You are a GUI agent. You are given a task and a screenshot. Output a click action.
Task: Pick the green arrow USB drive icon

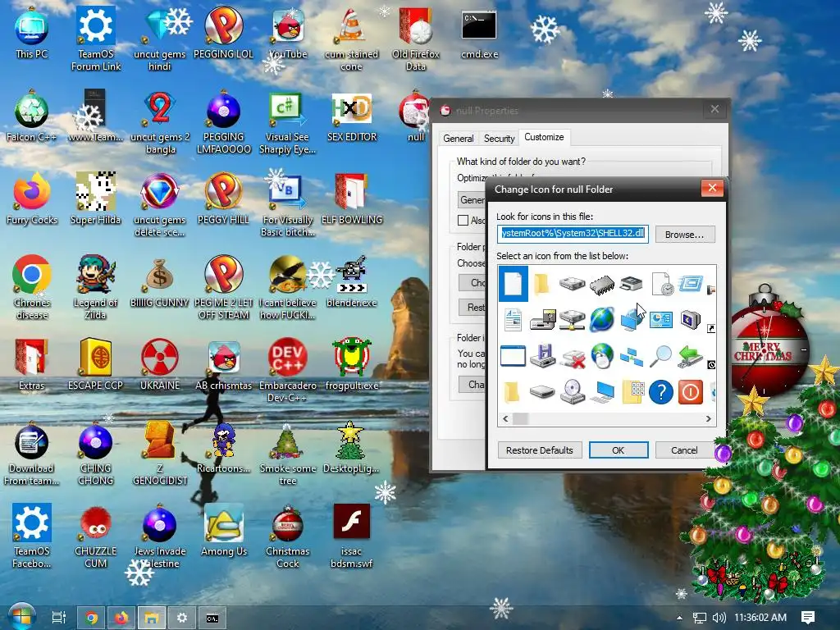[x=690, y=356]
